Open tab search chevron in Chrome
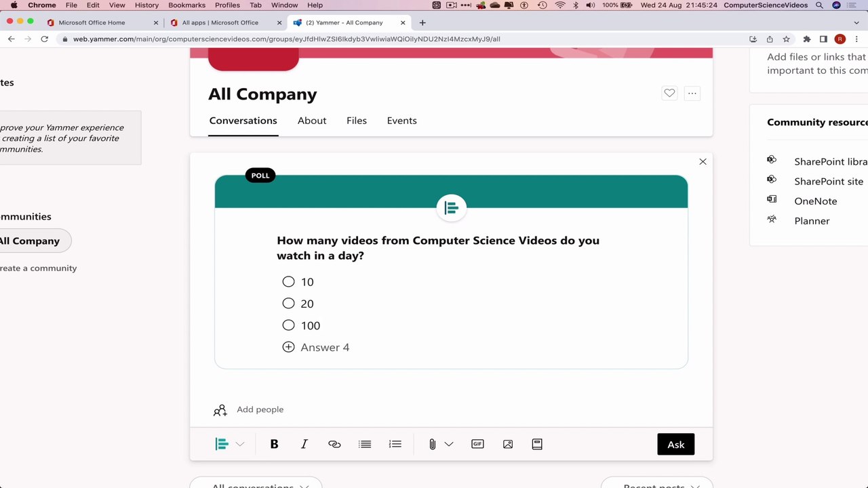This screenshot has width=868, height=488. point(857,22)
